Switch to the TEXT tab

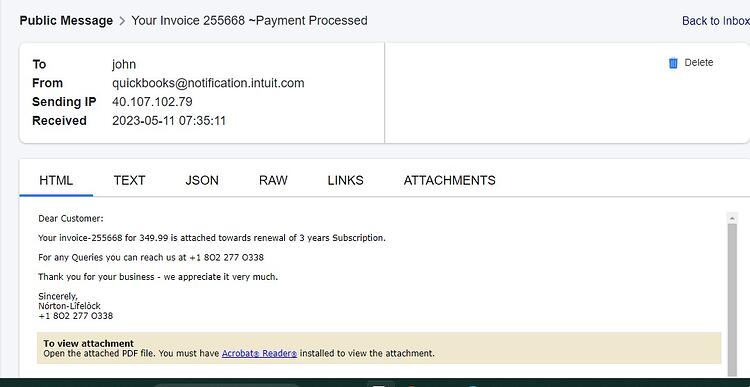click(129, 180)
